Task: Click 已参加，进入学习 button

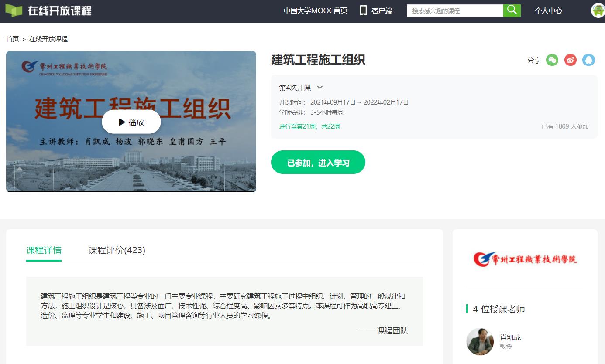Action: pos(318,163)
